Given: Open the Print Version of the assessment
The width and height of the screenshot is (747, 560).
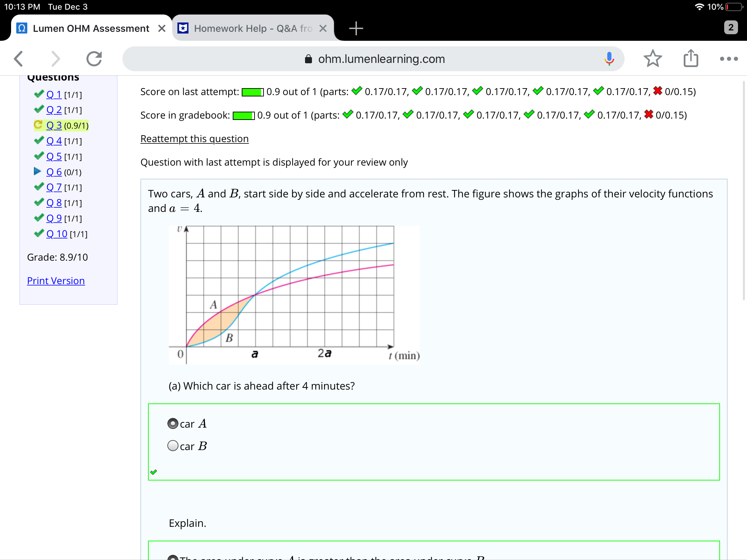Looking at the screenshot, I should coord(56,281).
